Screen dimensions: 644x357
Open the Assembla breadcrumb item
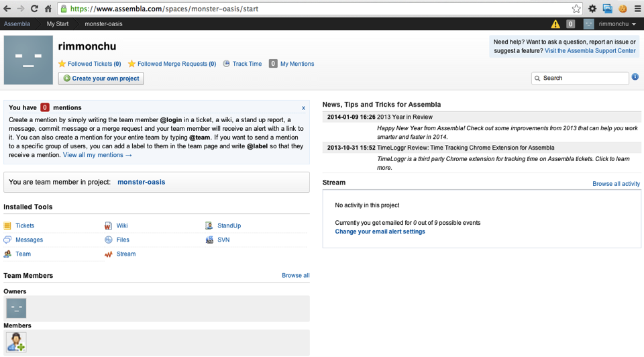(x=17, y=24)
